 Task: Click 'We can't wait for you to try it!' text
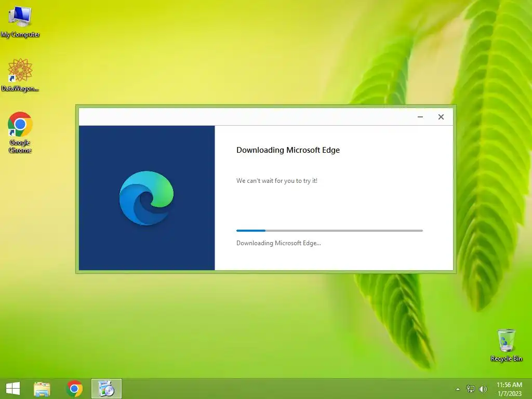(x=277, y=181)
